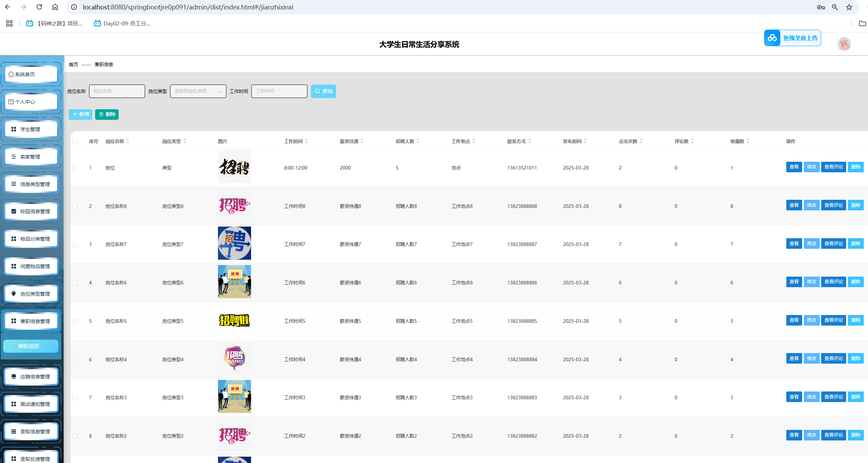Open the user avatar menu

click(844, 44)
